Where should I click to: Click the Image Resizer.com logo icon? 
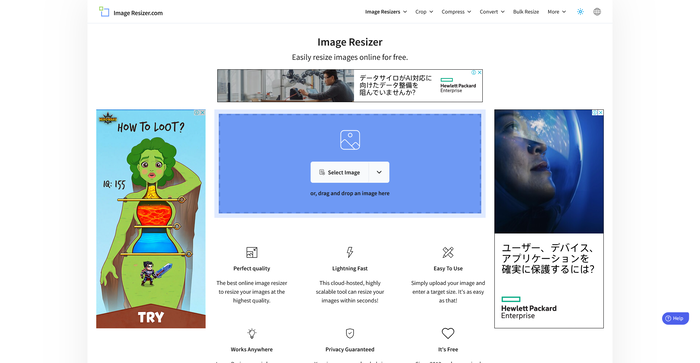pos(104,12)
